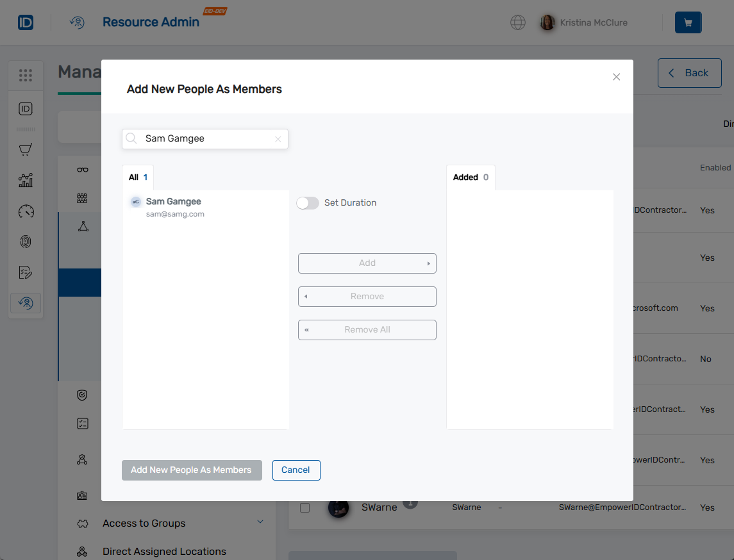
Task: Click the Add New People As Members button
Action: [192, 470]
